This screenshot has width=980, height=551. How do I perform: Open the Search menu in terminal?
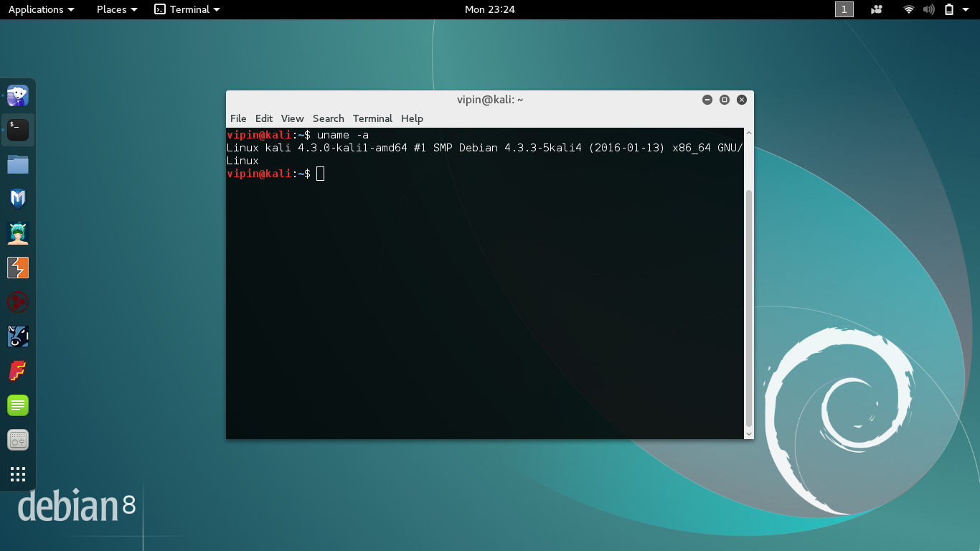pyautogui.click(x=329, y=118)
